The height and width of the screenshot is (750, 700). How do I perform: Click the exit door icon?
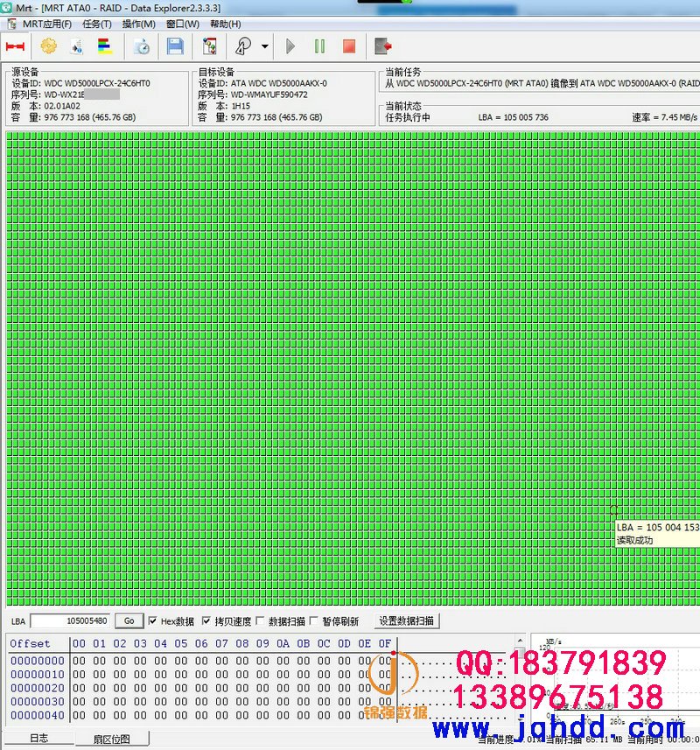click(x=383, y=46)
